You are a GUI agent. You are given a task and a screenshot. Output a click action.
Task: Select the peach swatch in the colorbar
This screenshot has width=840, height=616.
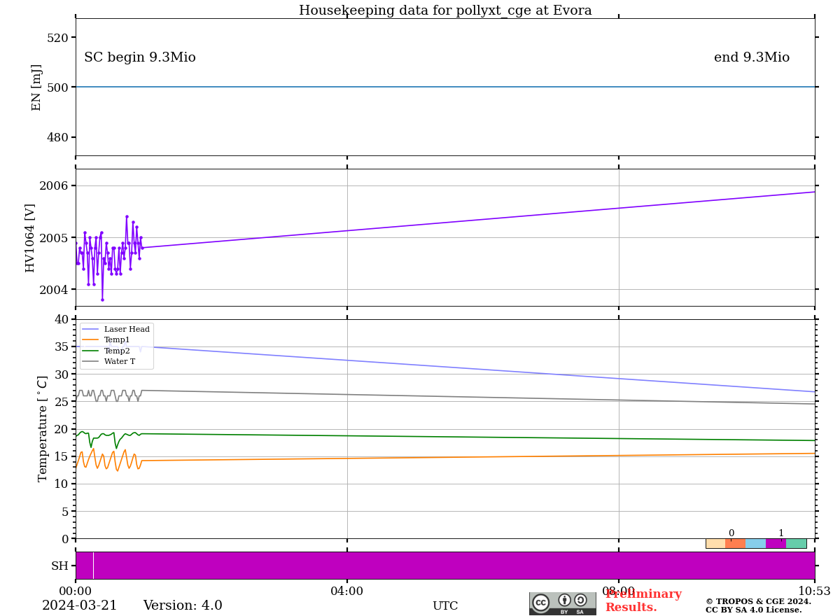(x=715, y=543)
